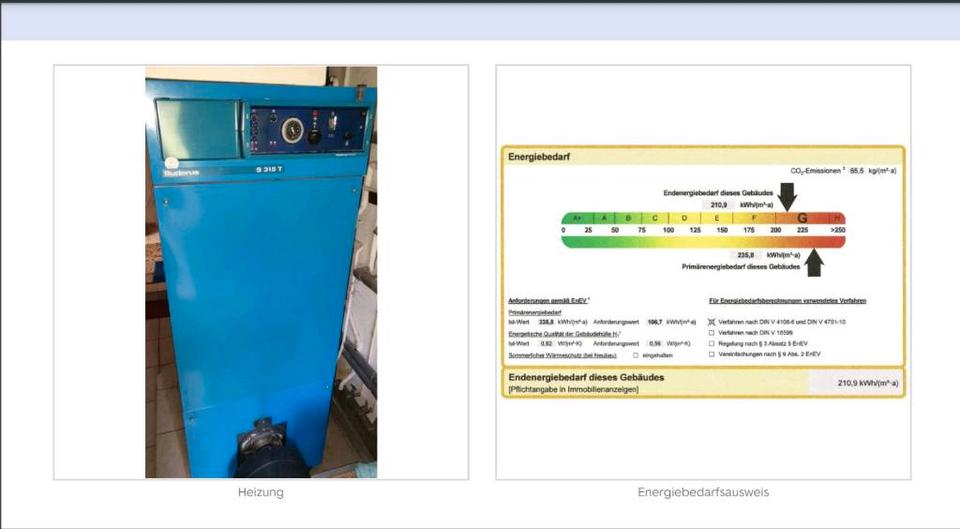Click the green A+ energy class segment

(576, 218)
